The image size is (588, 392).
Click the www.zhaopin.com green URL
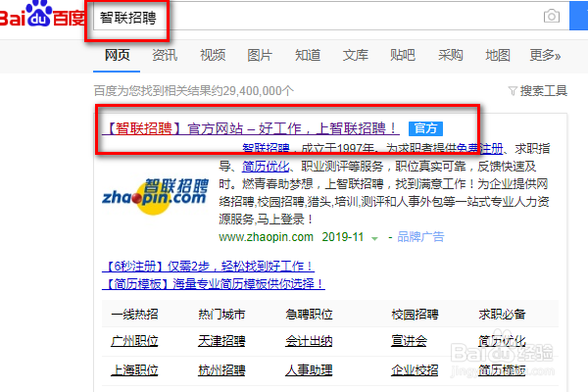point(266,237)
